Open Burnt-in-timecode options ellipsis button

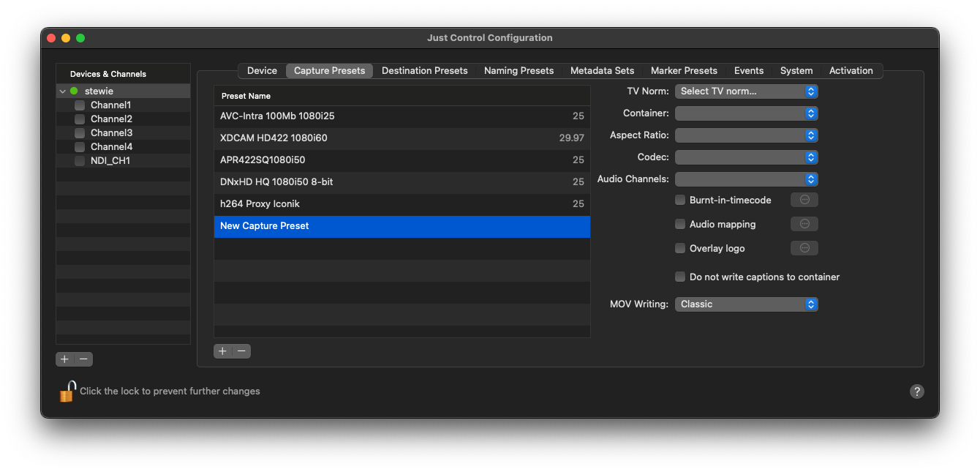click(x=804, y=200)
